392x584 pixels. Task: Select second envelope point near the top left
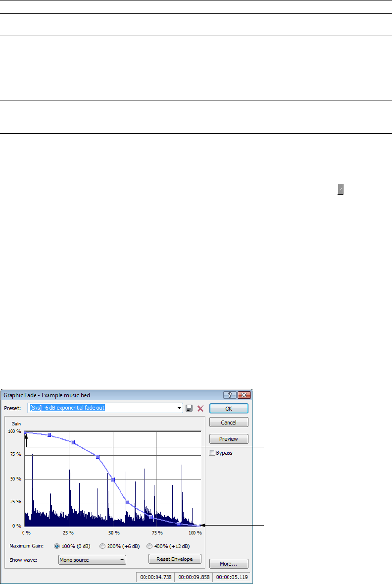pos(49,435)
